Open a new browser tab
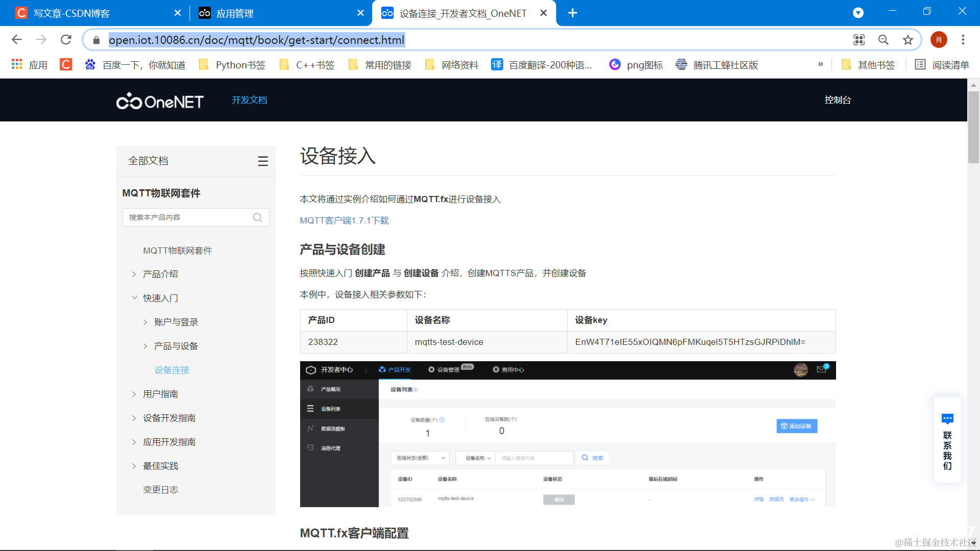 click(573, 13)
